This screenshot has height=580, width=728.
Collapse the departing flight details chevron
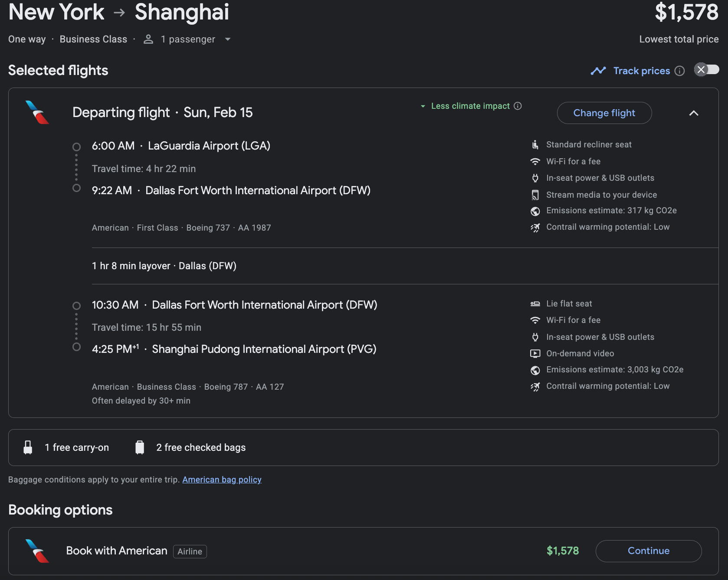click(x=693, y=113)
